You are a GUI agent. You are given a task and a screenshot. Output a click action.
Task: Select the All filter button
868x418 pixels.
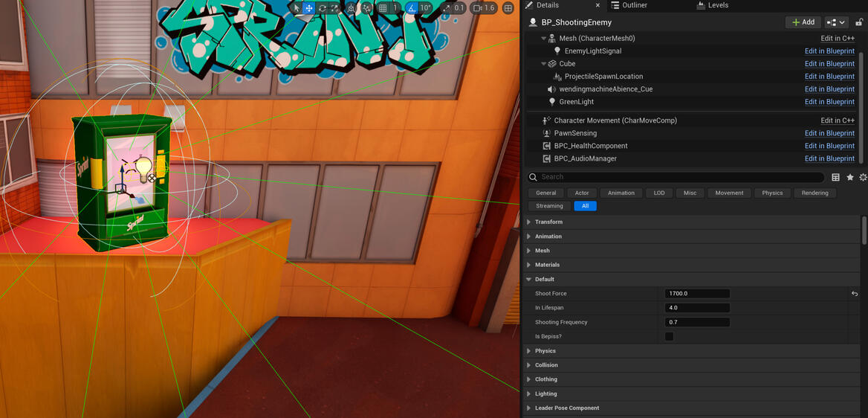(585, 206)
